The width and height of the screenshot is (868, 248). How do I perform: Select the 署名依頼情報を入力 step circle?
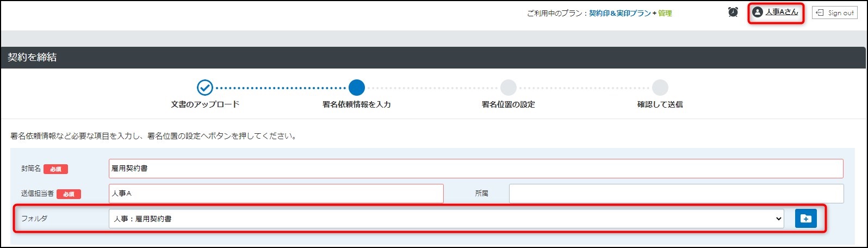coord(357,87)
